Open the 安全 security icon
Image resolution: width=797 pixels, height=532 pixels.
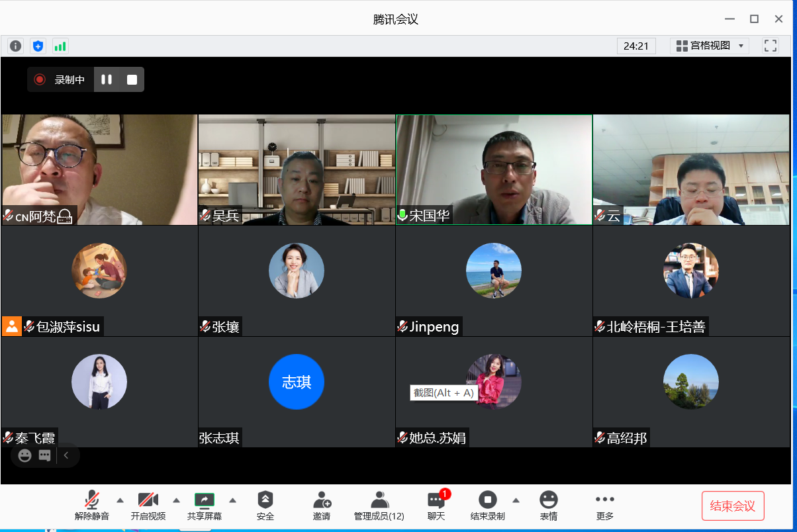pyautogui.click(x=265, y=506)
